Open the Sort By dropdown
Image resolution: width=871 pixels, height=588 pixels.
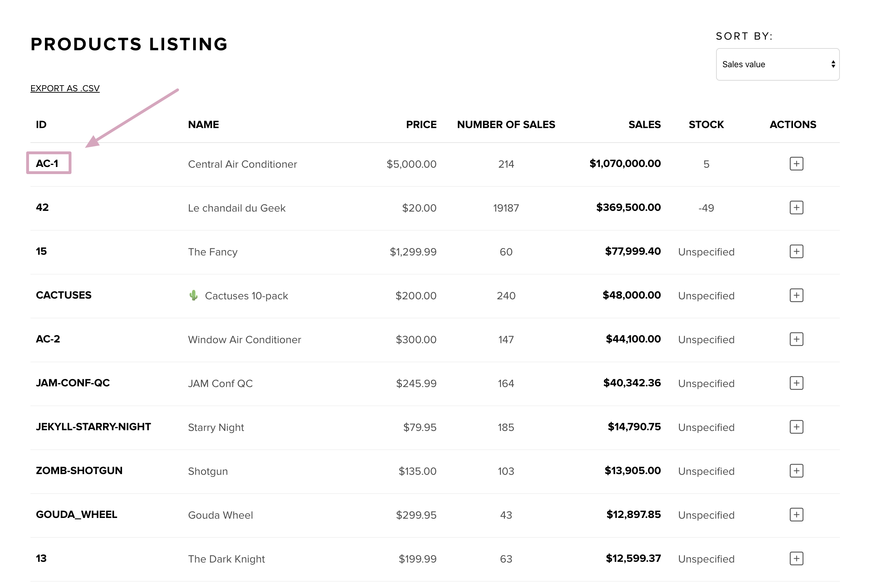(x=777, y=64)
